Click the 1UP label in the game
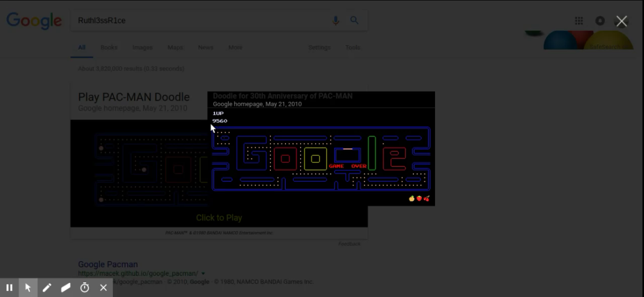 point(218,113)
